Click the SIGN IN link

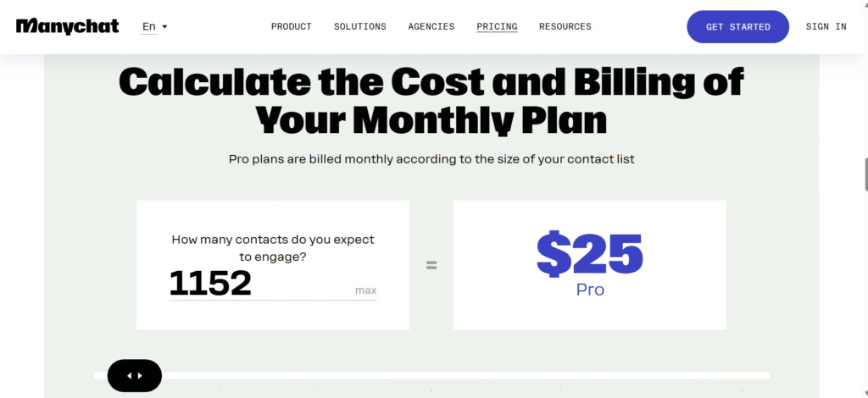pos(826,26)
